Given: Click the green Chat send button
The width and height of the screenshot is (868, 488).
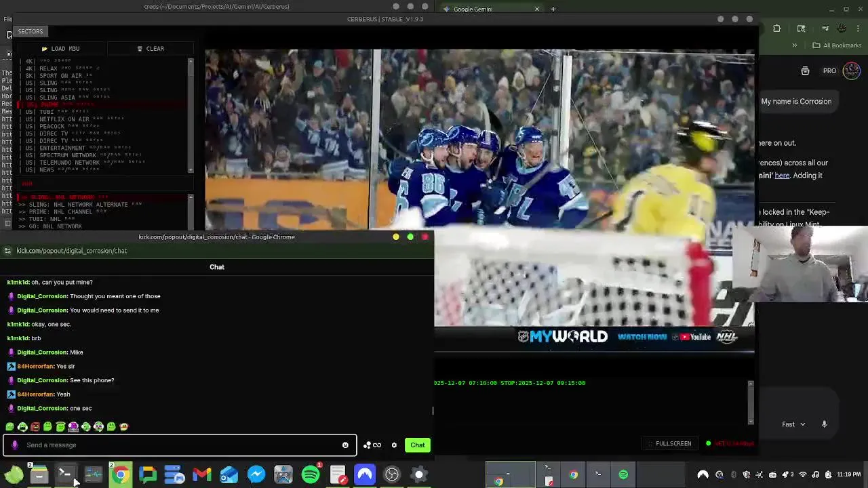Looking at the screenshot, I should 418,445.
